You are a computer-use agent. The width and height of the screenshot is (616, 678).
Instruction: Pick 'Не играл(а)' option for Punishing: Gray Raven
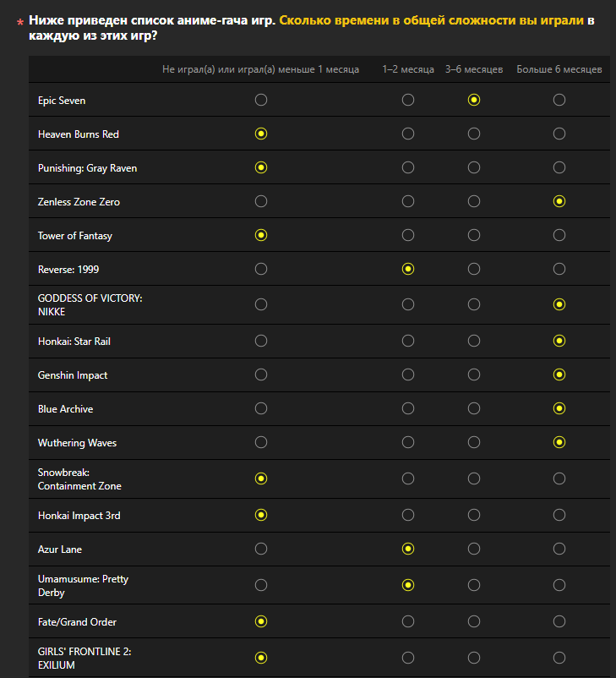click(260, 167)
